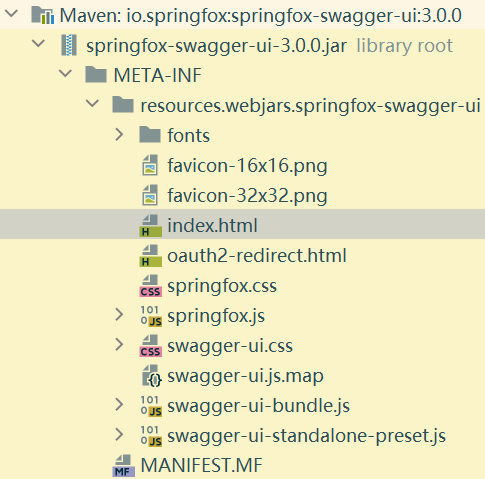Select 'Maven: io.springfox:springfox-swagger-ui:3.0.0' label
Screen dimensions: 485x479
coord(261,16)
